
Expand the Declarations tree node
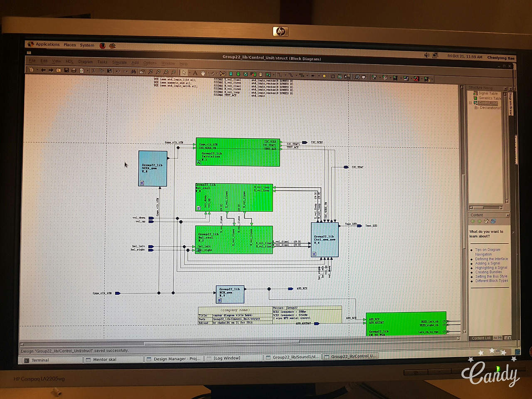click(476, 108)
